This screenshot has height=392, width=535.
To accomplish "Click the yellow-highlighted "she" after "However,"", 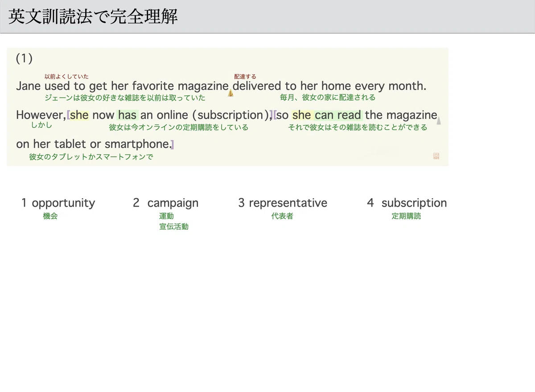I will point(79,115).
